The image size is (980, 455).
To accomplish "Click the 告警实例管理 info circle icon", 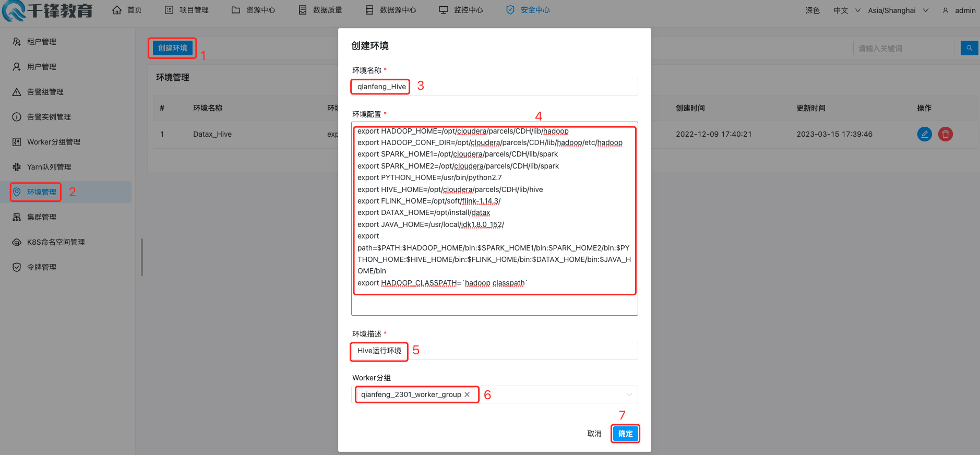I will tap(17, 117).
